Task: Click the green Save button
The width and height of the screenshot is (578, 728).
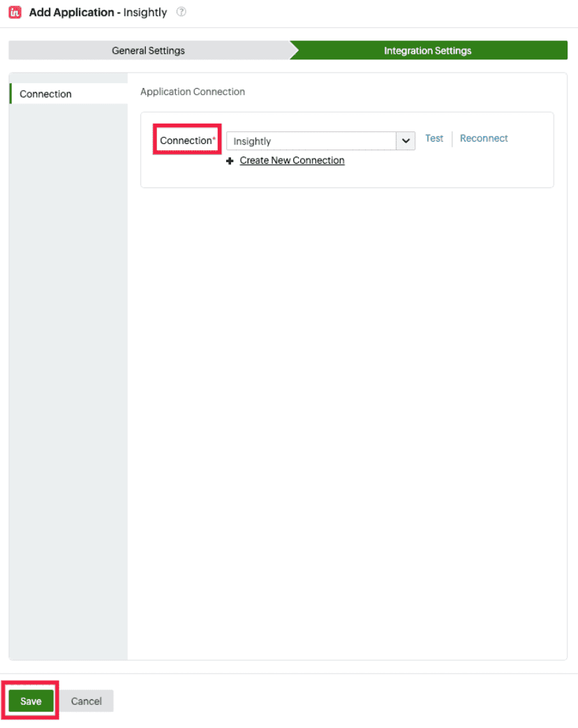Action: click(31, 701)
